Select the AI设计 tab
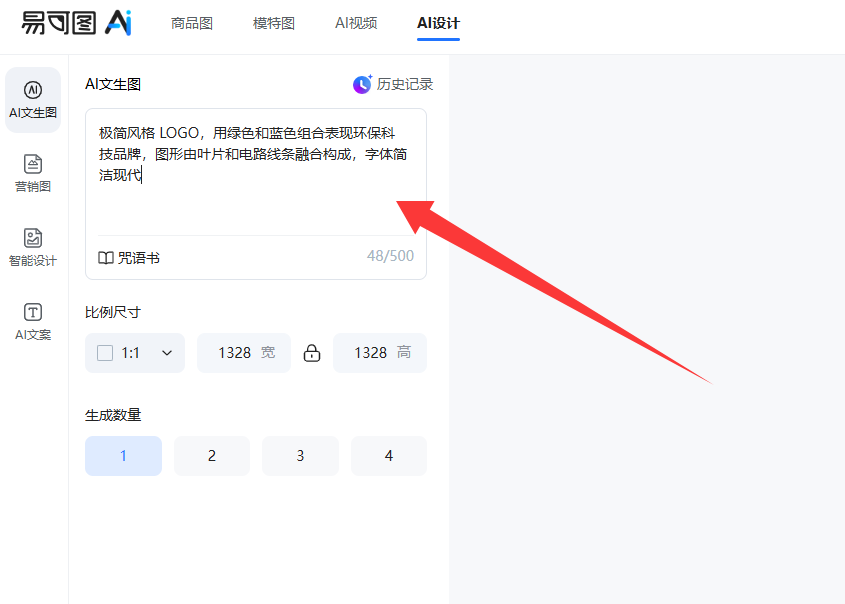Image resolution: width=845 pixels, height=604 pixels. pyautogui.click(x=438, y=23)
